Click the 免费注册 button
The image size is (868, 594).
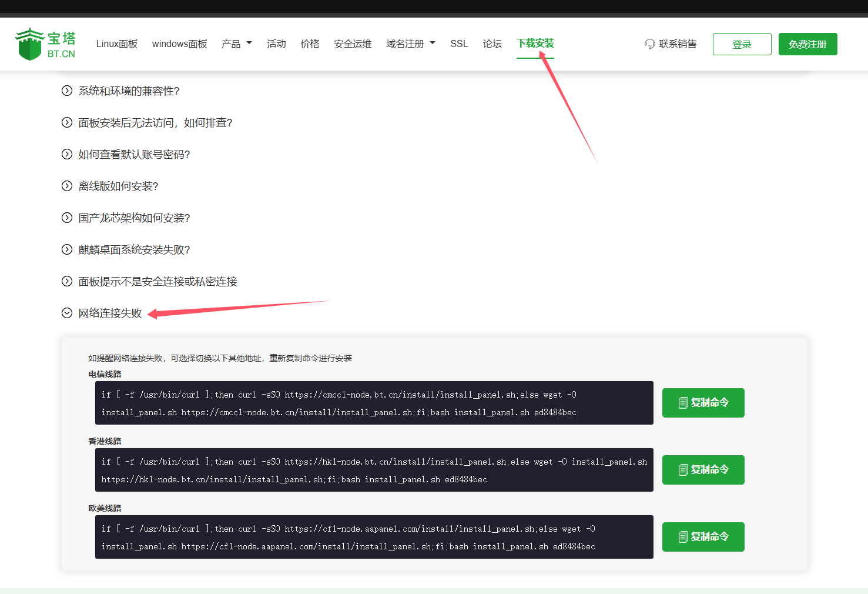pos(808,44)
